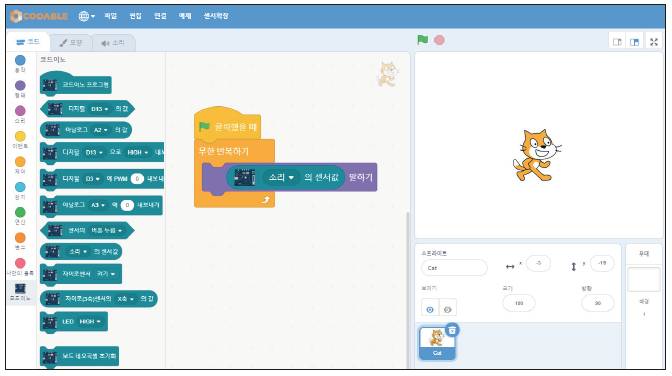Open D3 dropdown in the PWM block
Image resolution: width=672 pixels, height=376 pixels.
click(92, 178)
